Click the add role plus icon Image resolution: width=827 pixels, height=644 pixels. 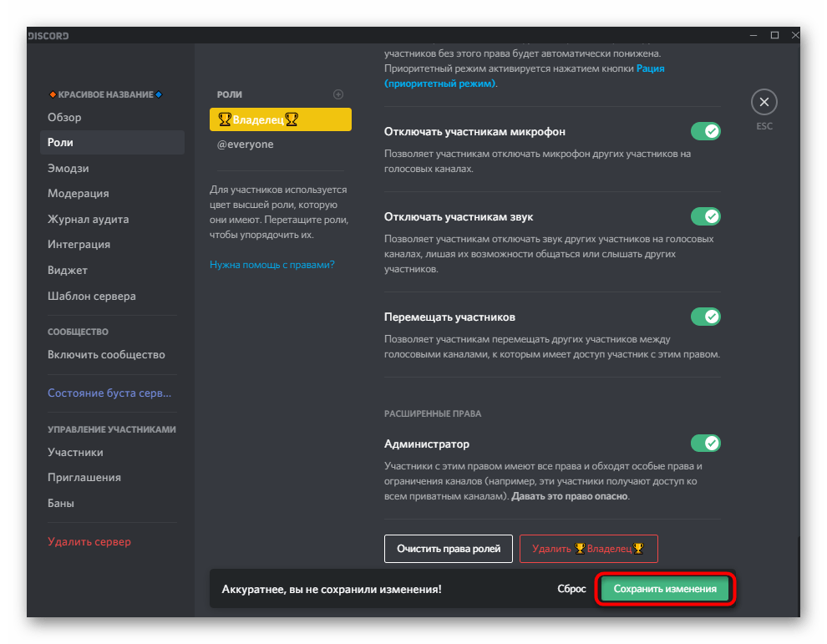pyautogui.click(x=338, y=94)
